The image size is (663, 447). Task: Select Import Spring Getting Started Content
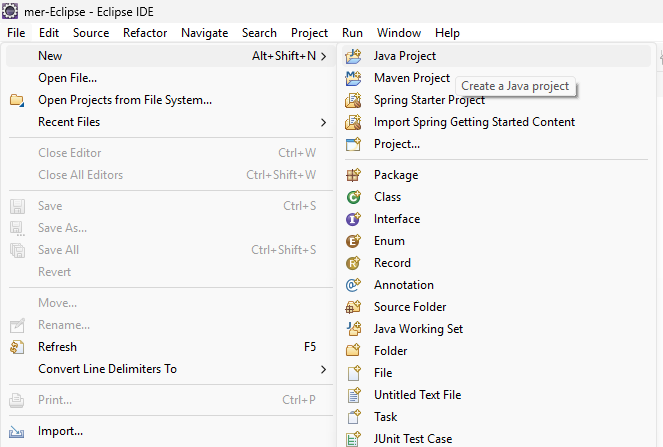click(496, 122)
